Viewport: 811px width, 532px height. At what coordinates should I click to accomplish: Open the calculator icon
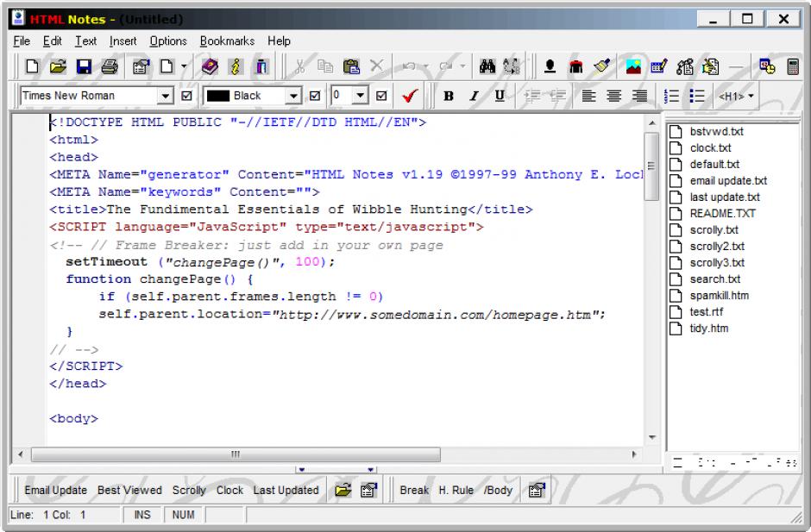pos(792,66)
